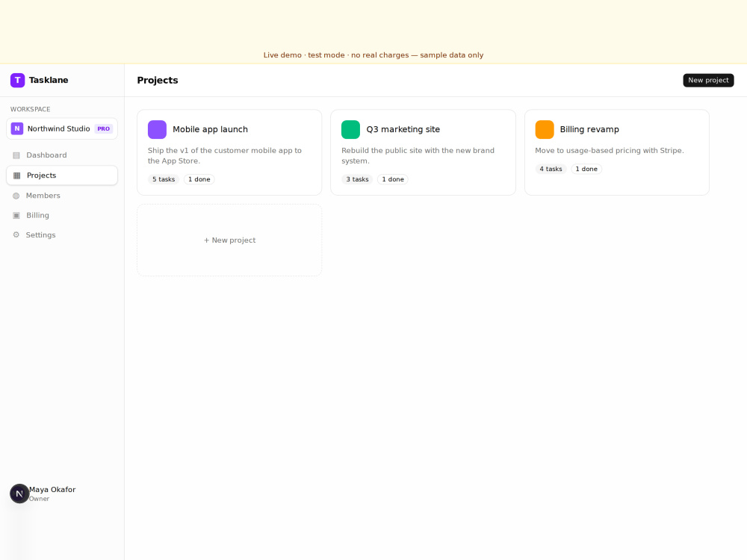Click the Billing icon in the sidebar
The image size is (747, 560).
16,215
